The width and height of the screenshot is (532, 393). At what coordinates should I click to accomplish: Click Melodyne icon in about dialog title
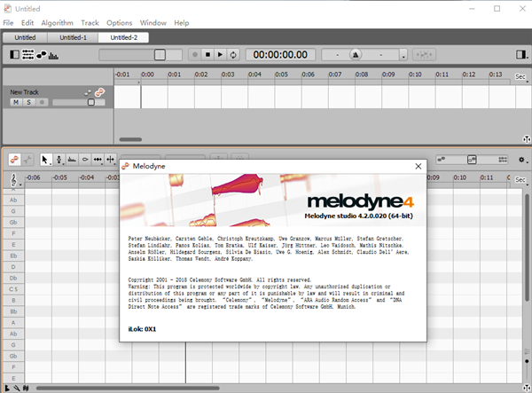pyautogui.click(x=126, y=166)
